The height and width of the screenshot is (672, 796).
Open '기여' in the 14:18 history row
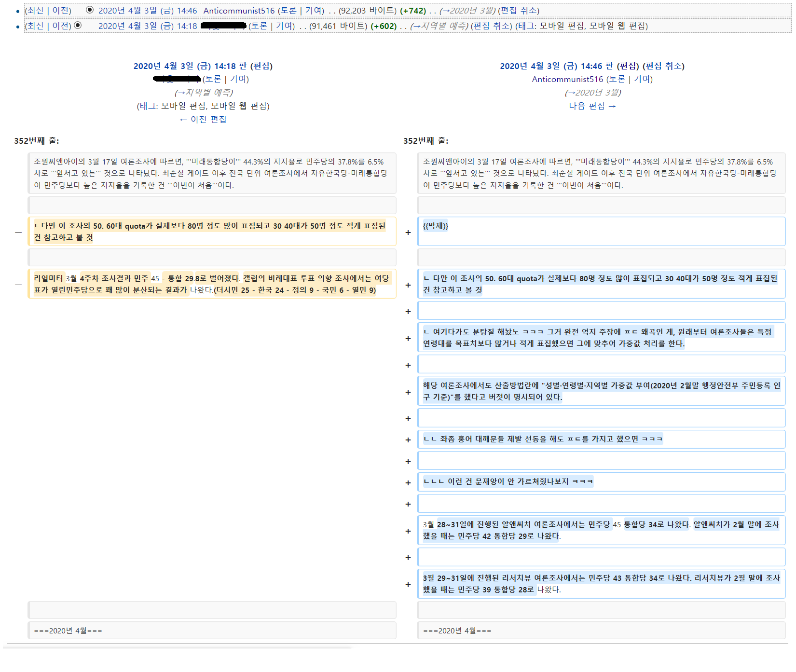(284, 26)
